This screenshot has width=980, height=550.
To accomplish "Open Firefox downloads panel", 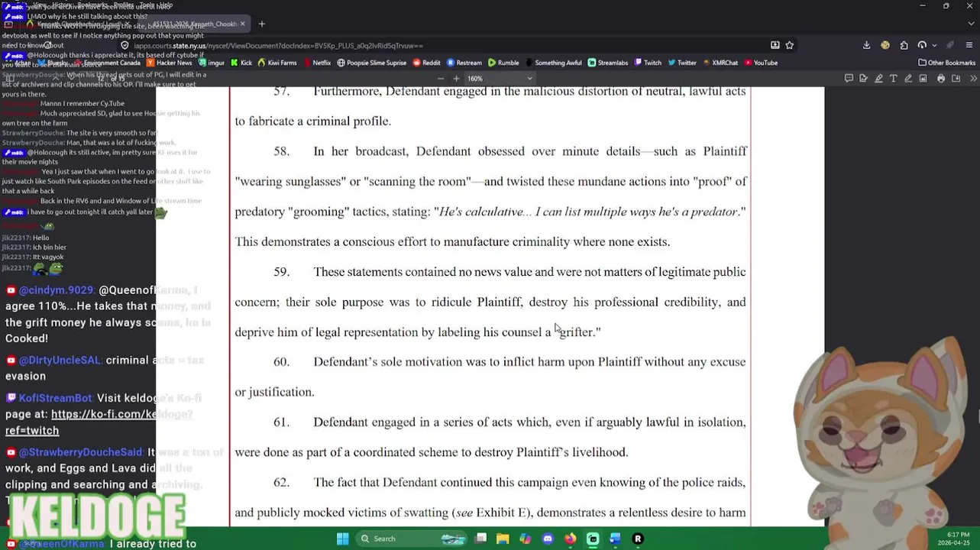I will pos(866,45).
